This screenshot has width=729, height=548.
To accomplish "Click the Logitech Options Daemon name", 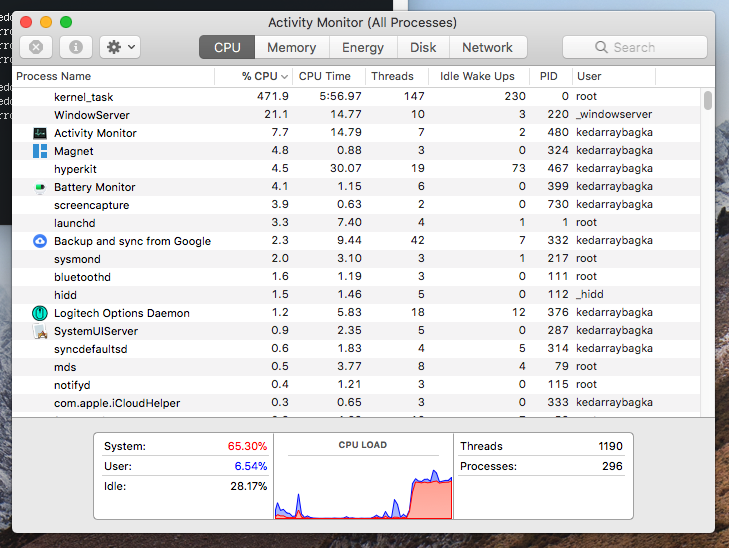I will click(122, 313).
